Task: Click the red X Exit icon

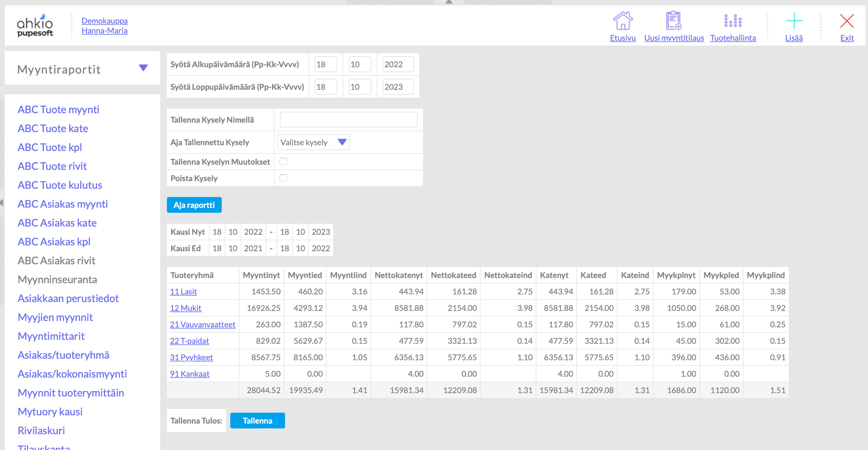Action: [x=846, y=21]
